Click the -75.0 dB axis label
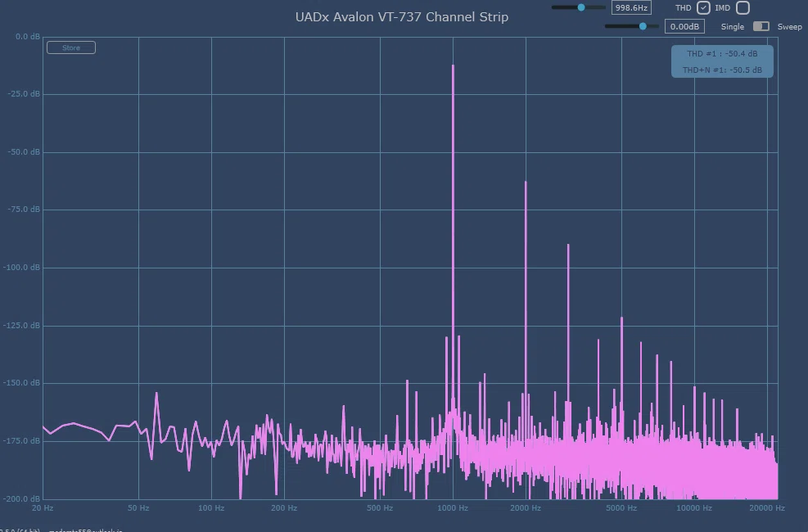The width and height of the screenshot is (808, 532). pyautogui.click(x=24, y=209)
